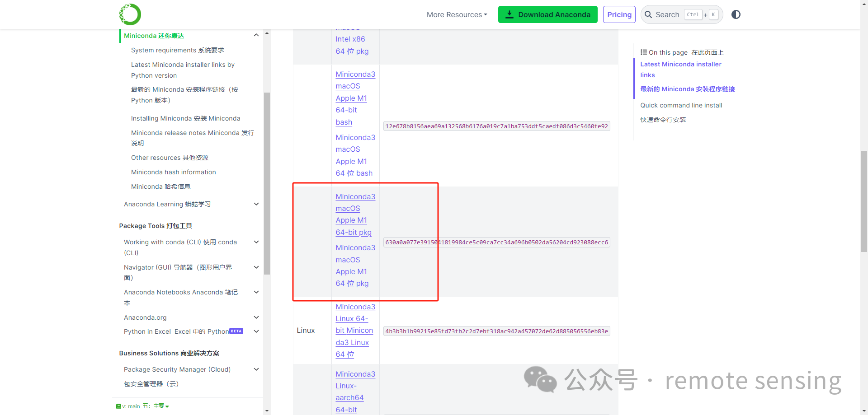Screen dimensions: 868x415
Task: Expand Package Security Manager (Cloud) chevron
Action: [x=256, y=369]
